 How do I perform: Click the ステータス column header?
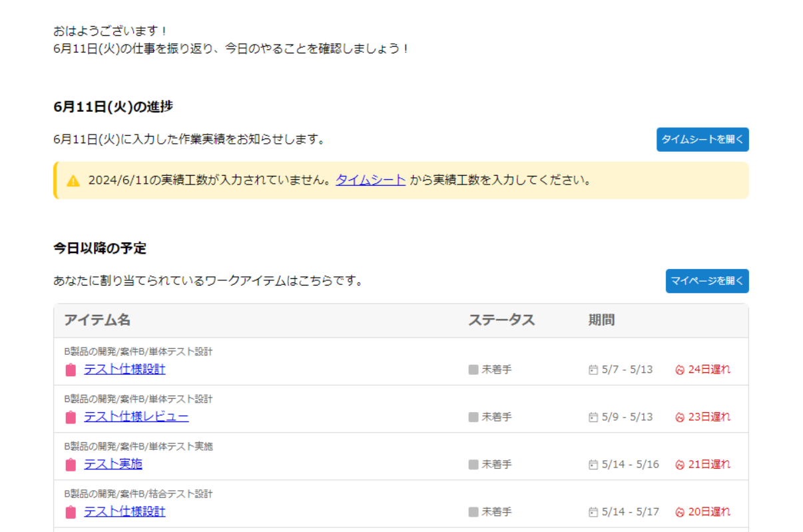tap(501, 320)
